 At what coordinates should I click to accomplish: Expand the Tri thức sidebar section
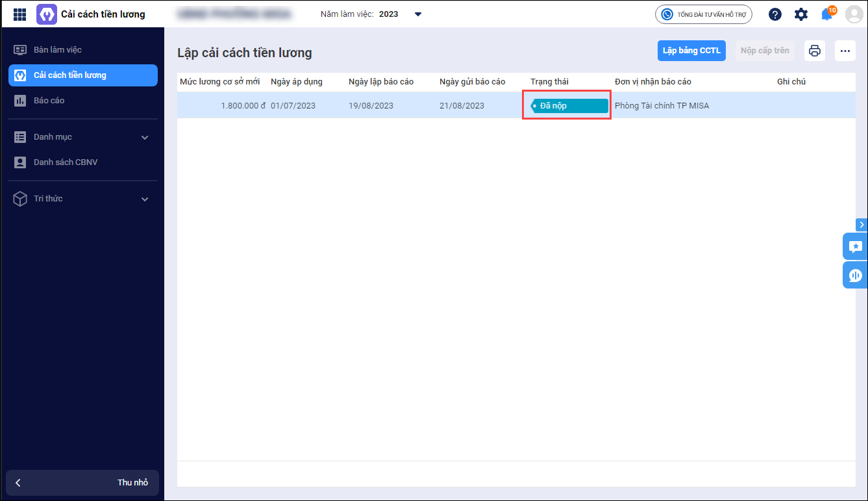(x=83, y=199)
